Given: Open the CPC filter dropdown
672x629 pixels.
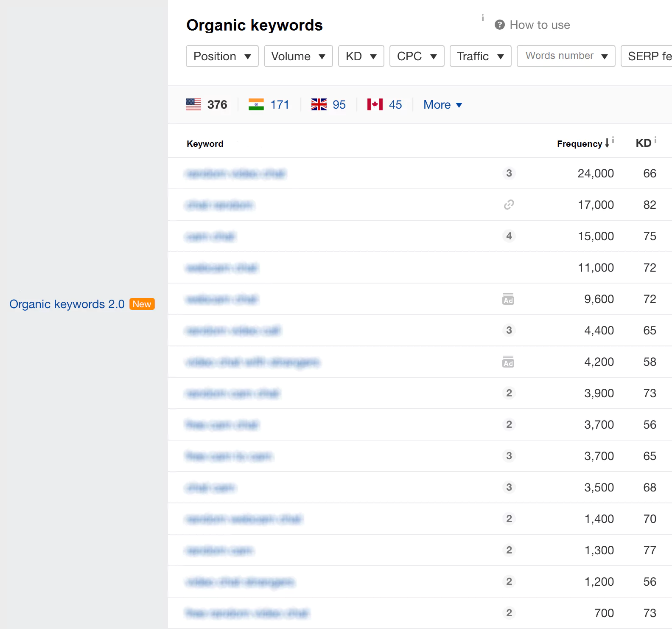Looking at the screenshot, I should tap(416, 56).
